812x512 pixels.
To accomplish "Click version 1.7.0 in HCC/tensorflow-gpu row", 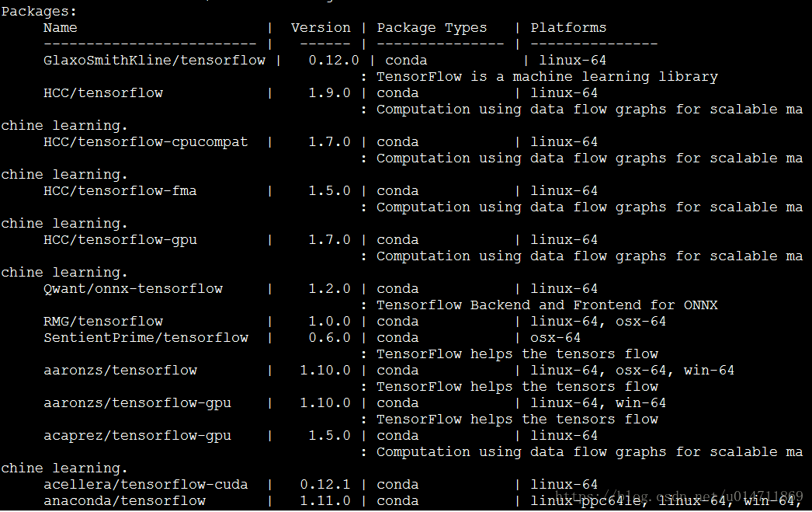I will click(x=329, y=239).
